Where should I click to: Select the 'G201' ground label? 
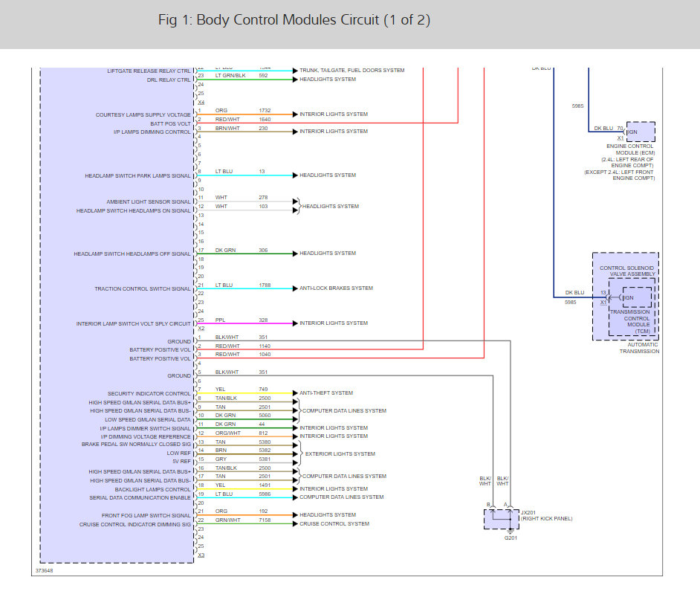(511, 538)
